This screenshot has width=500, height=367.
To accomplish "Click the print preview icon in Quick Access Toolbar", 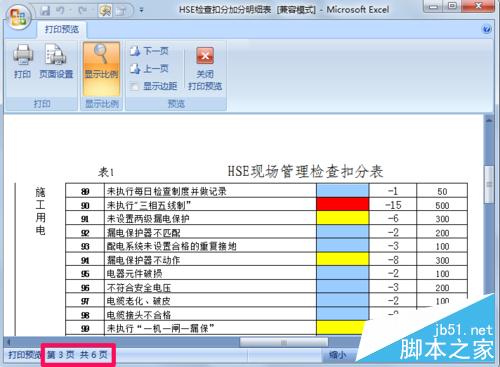I will pyautogui.click(x=105, y=11).
